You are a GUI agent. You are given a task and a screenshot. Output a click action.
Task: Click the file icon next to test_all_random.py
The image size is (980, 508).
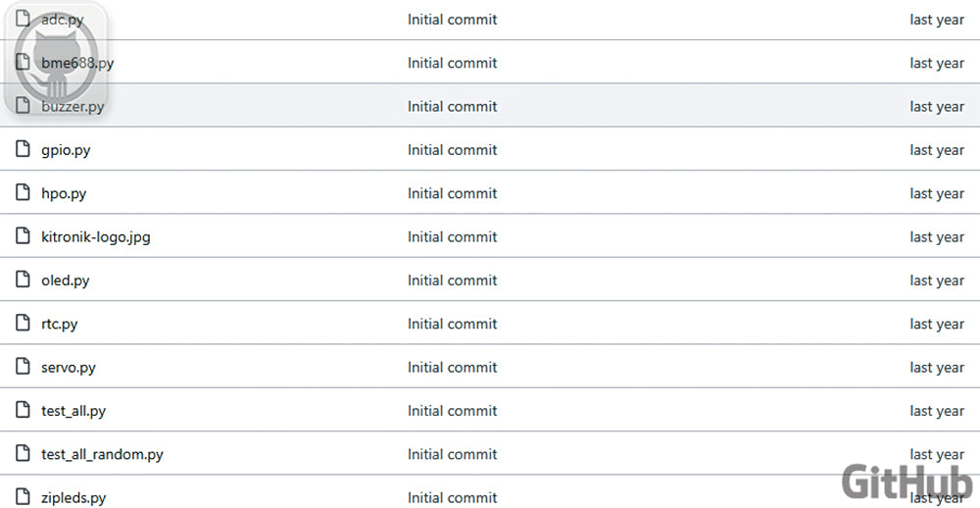click(23, 454)
